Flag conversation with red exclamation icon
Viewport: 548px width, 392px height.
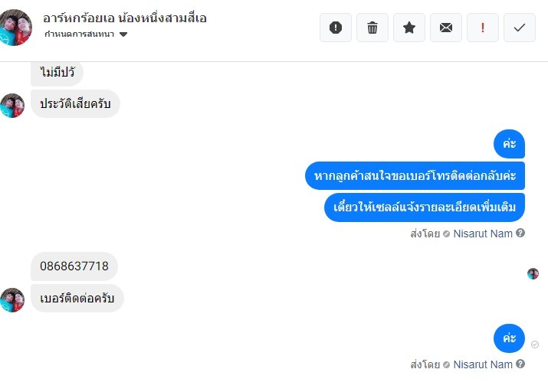(x=483, y=28)
